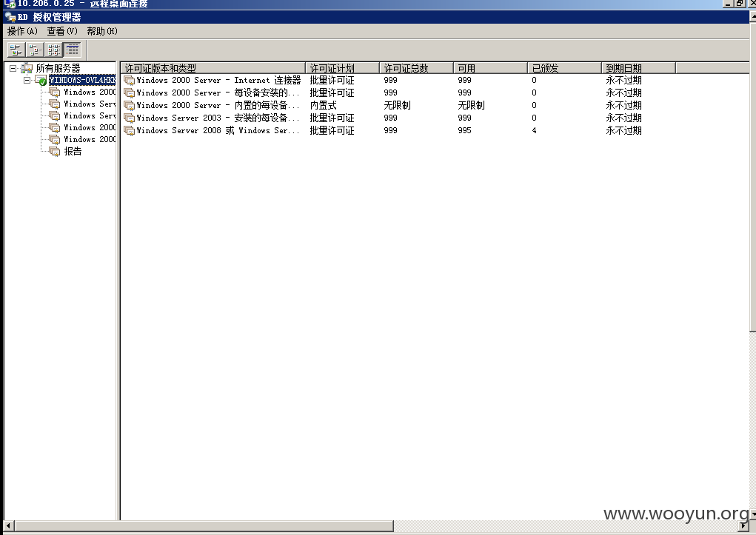This screenshot has width=756, height=535.
Task: Click the 内置式 license plan cell
Action: [323, 105]
